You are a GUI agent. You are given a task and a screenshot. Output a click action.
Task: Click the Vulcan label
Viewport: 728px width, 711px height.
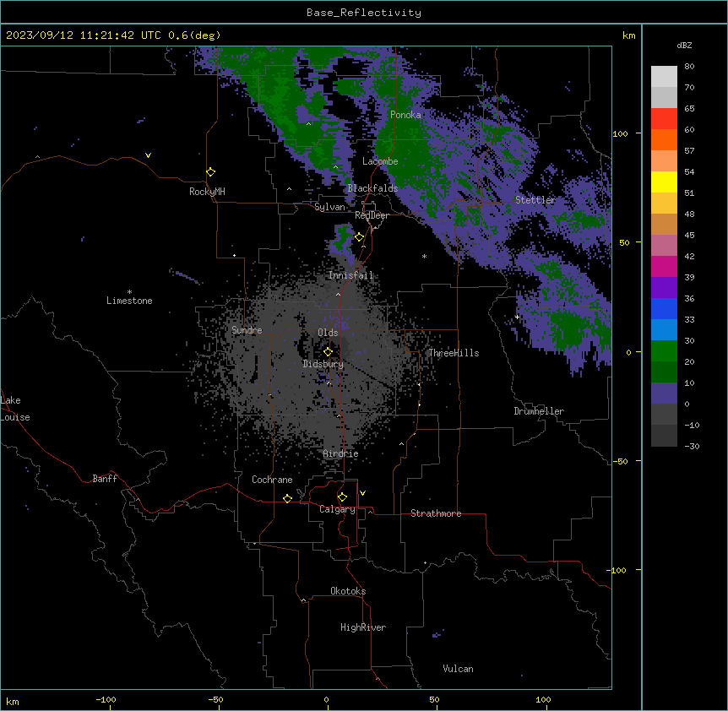click(x=459, y=669)
